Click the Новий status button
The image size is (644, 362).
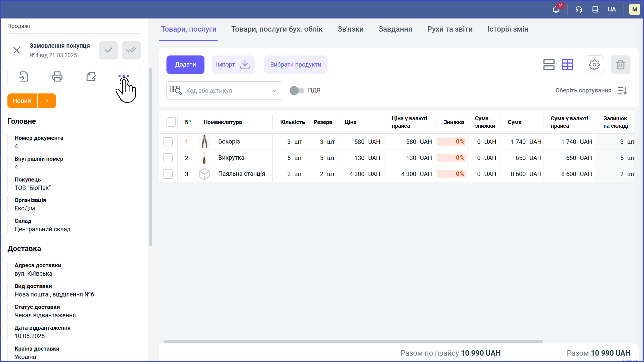(22, 101)
